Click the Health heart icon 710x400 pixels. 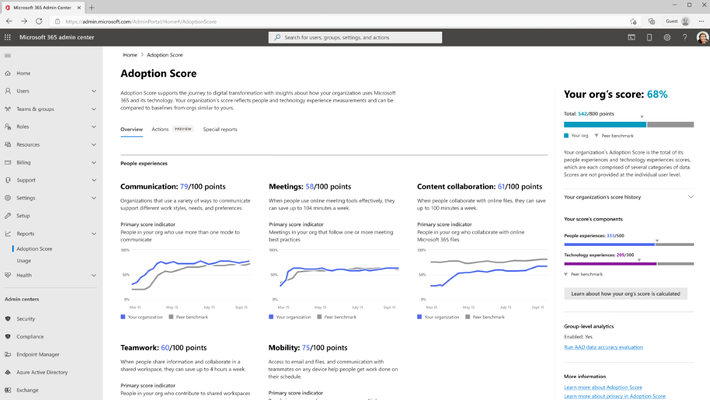click(8, 275)
